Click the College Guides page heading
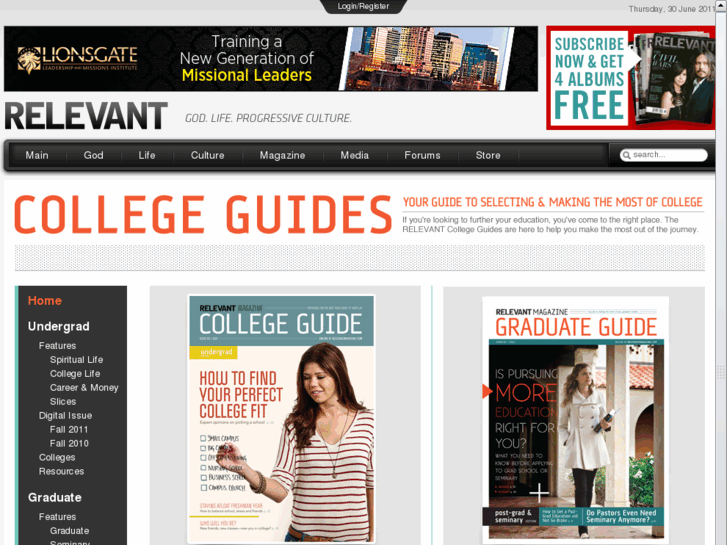 (203, 214)
